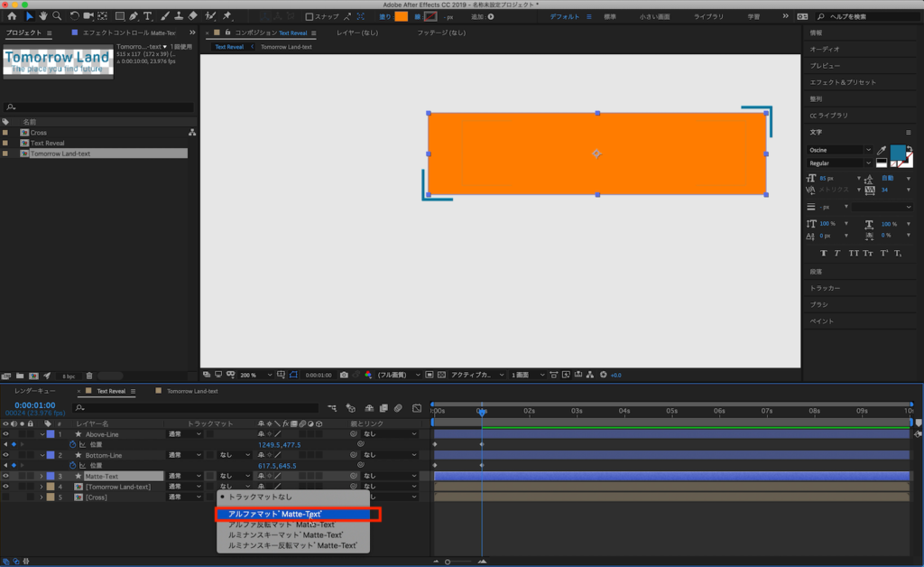Select the Zoom magnifier tool
This screenshot has width=924, height=567.
tap(57, 16)
